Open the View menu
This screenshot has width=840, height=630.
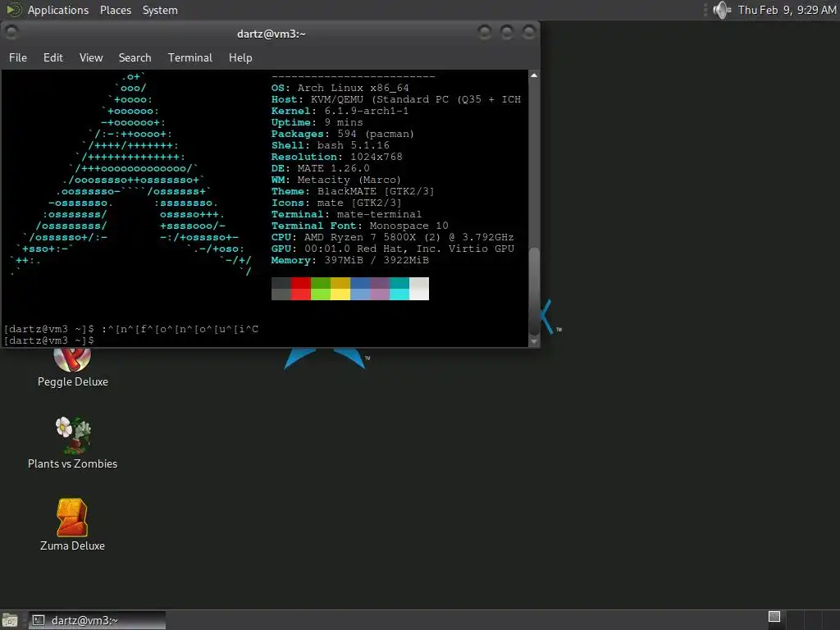tap(91, 57)
